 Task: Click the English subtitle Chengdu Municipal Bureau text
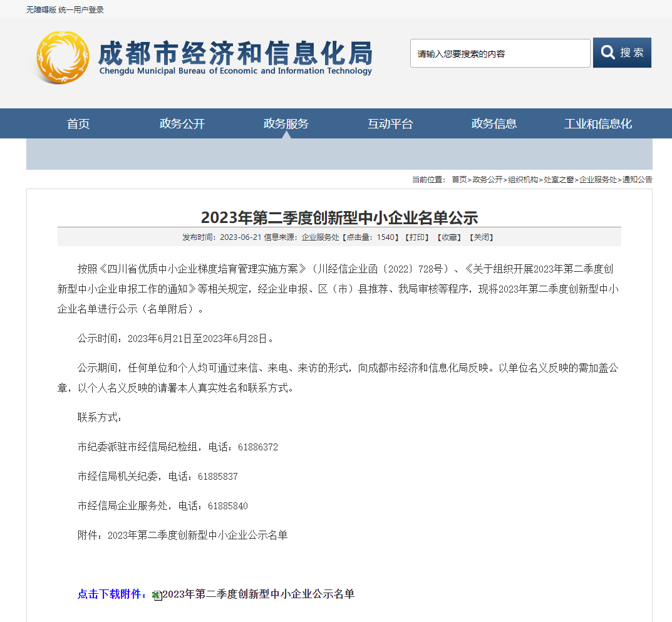[235, 71]
